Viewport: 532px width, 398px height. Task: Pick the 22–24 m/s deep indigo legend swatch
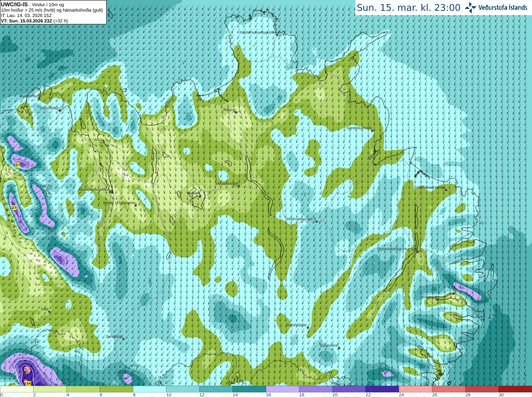[382, 389]
